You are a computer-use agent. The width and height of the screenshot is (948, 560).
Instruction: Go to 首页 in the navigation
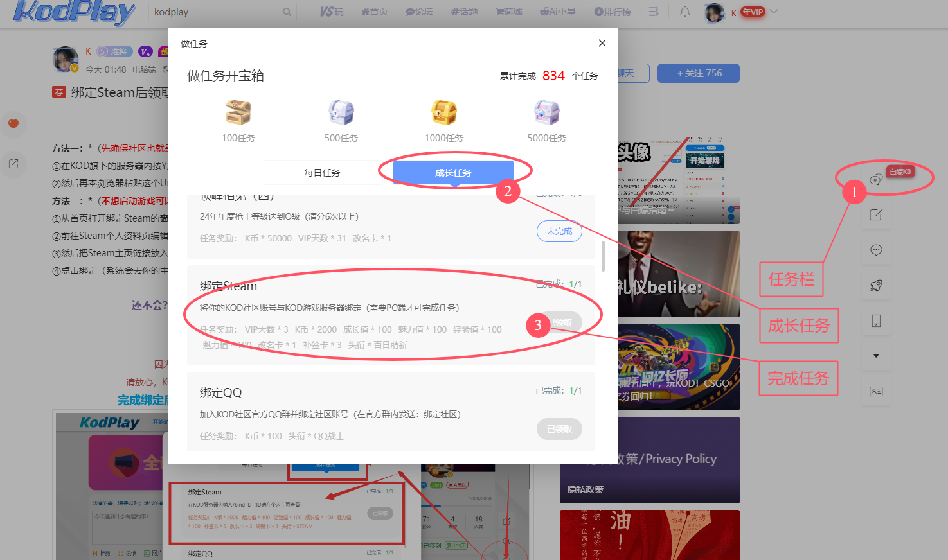[x=374, y=12]
